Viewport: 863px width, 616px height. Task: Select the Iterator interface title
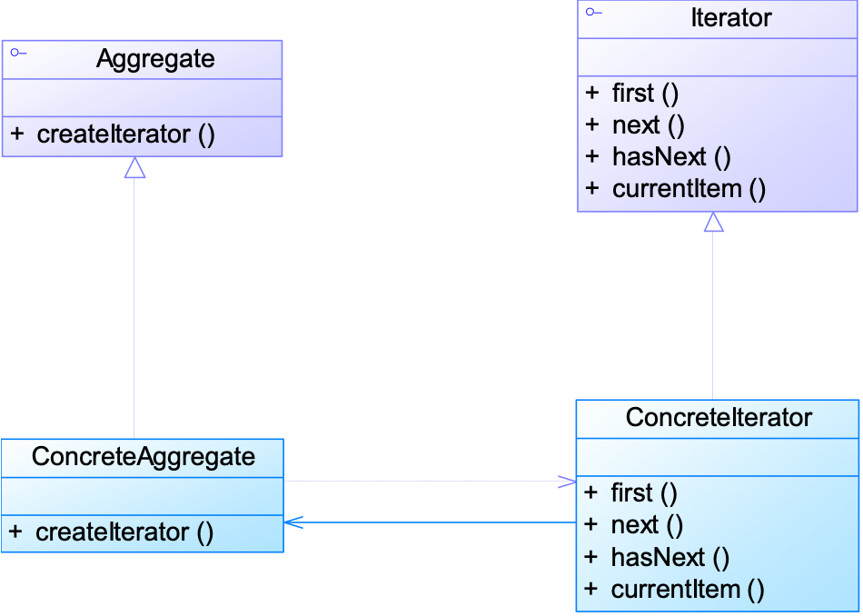(730, 17)
